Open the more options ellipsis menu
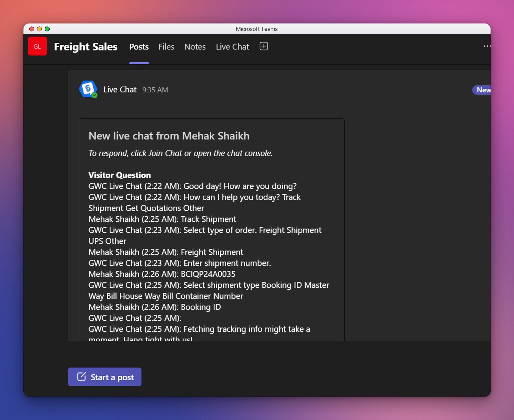Image resolution: width=514 pixels, height=420 pixels. 487,46
